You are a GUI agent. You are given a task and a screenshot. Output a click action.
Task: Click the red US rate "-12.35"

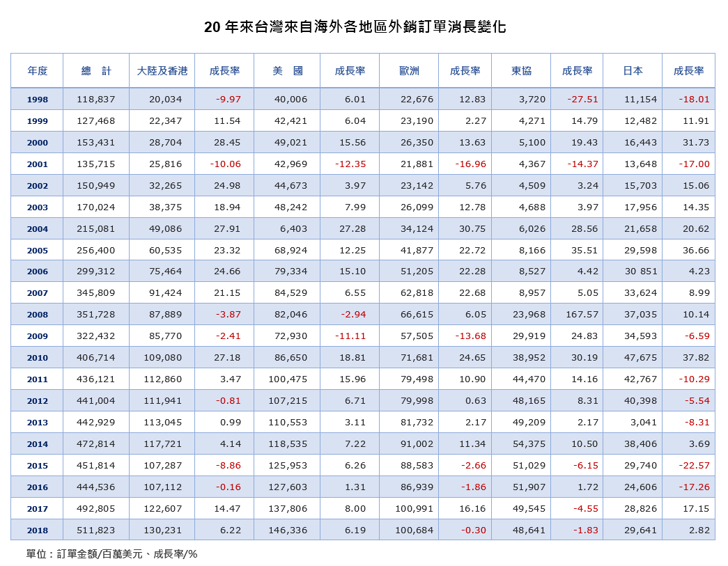[350, 164]
